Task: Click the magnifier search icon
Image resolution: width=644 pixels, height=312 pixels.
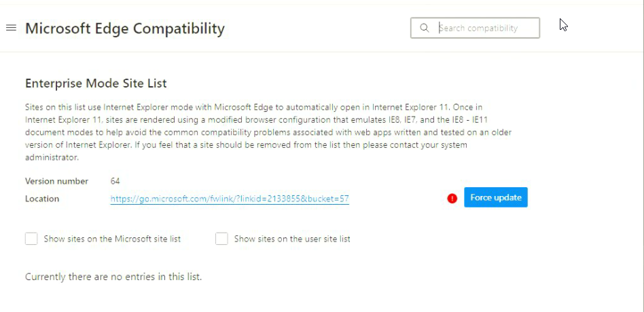Action: 425,28
